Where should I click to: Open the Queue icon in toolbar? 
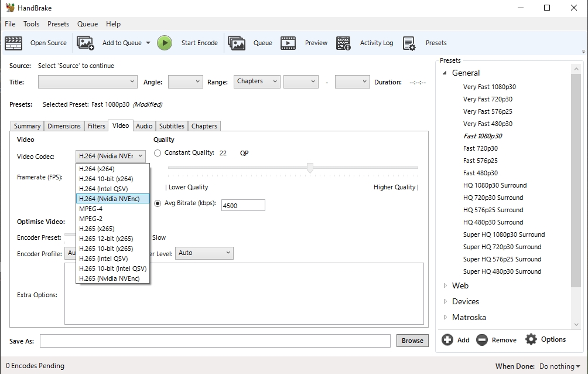pyautogui.click(x=237, y=43)
